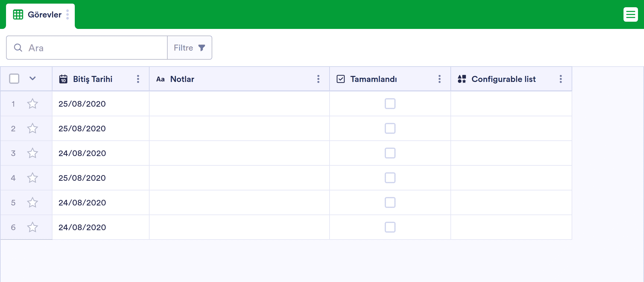Expand the row selection chevron dropdown
644x282 pixels.
pyautogui.click(x=33, y=79)
